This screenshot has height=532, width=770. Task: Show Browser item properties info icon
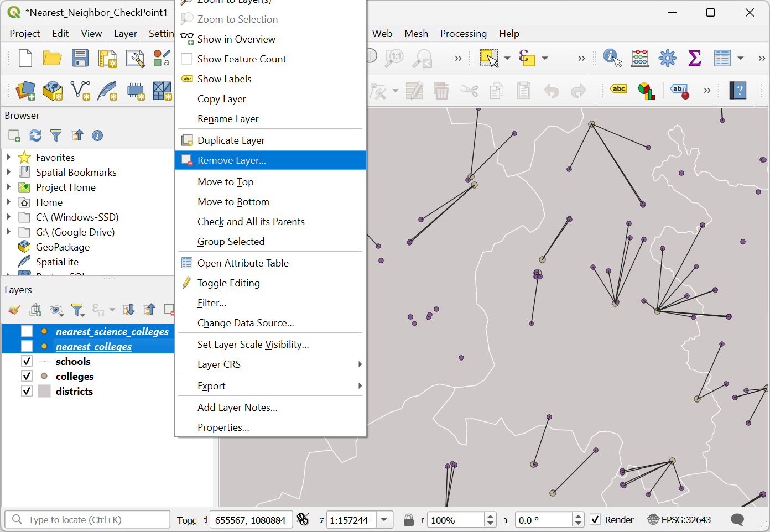(x=97, y=135)
